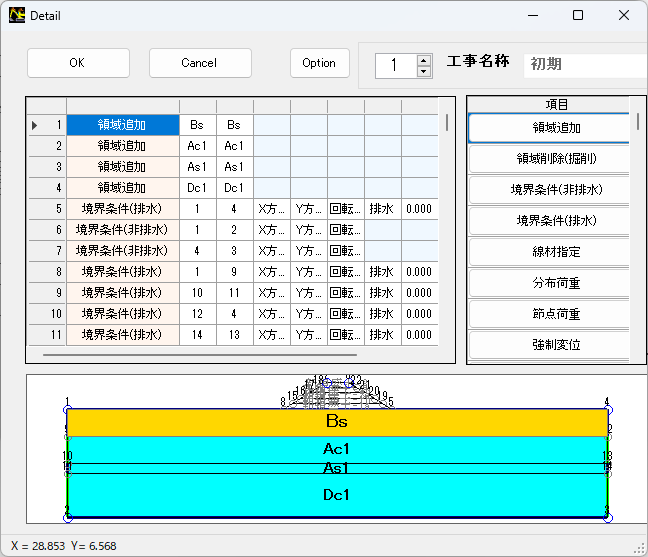This screenshot has width=648, height=557.
Task: Select the 領域追加 cell in row 3
Action: pos(123,167)
